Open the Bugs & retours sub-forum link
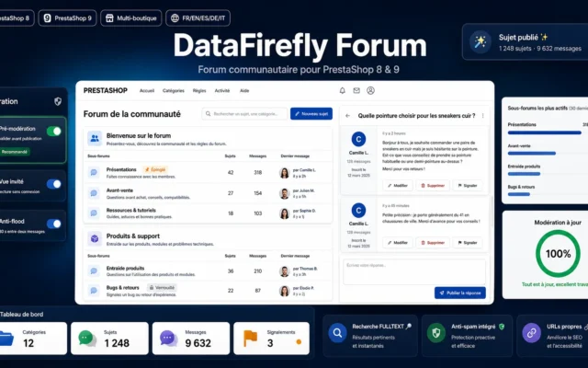This screenshot has height=368, width=588. (122, 288)
